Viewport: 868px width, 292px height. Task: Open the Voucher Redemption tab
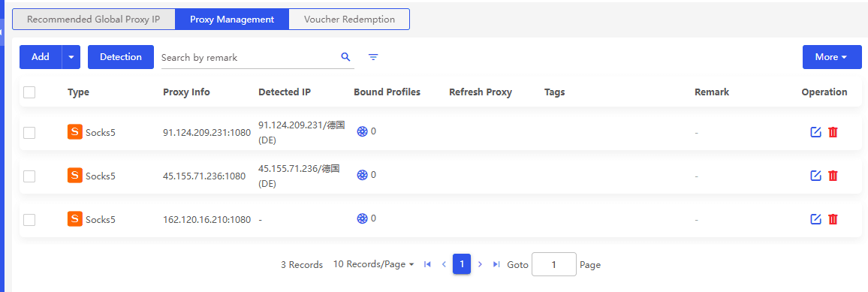(x=349, y=19)
